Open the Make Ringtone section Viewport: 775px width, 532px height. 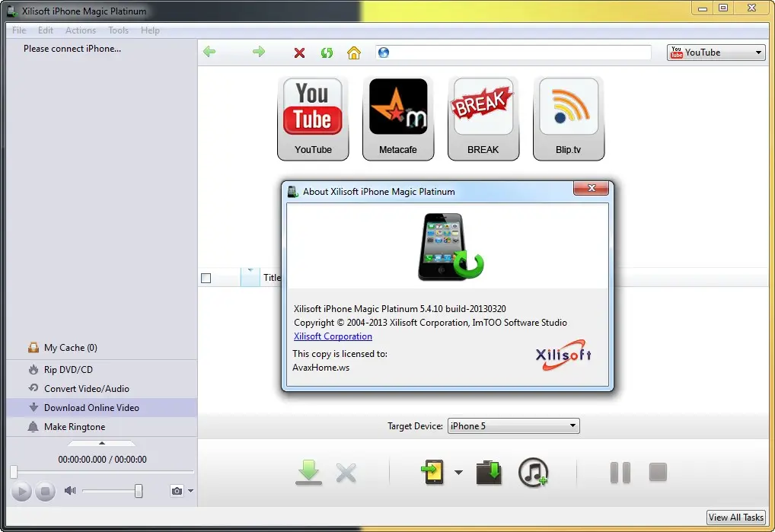click(x=74, y=427)
